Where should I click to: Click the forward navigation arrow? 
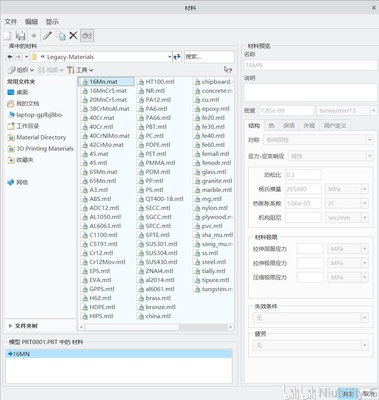19,57
